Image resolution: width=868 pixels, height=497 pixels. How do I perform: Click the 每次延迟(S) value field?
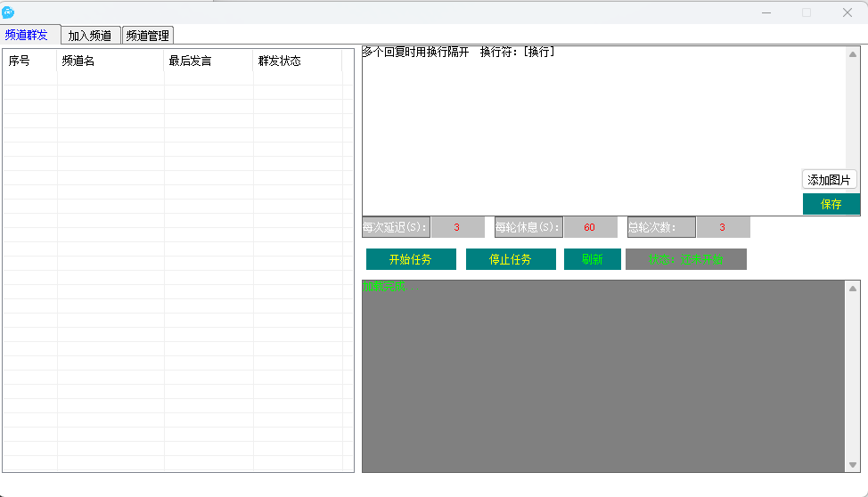pos(457,227)
